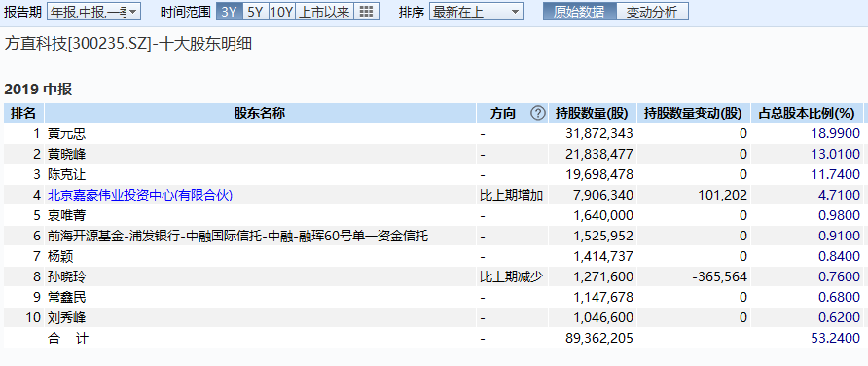Click the ratio value 0.7600

tap(839, 276)
